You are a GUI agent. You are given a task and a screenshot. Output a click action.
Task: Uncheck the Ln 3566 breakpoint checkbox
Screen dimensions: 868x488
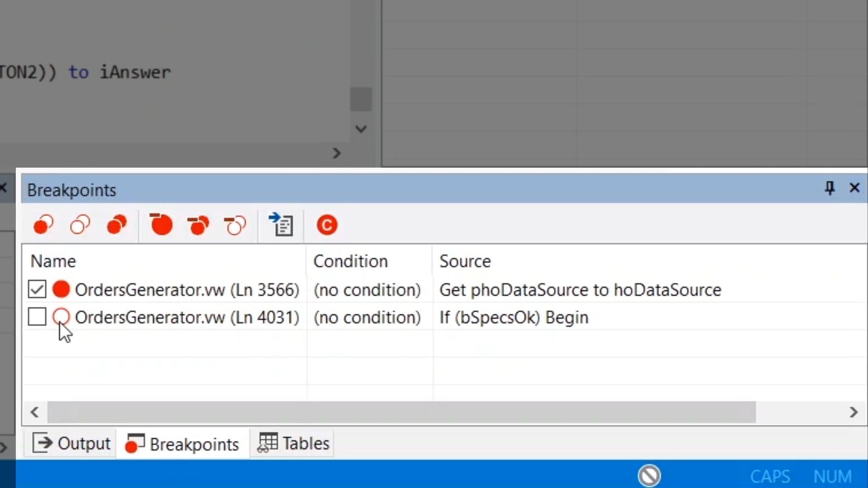click(37, 289)
